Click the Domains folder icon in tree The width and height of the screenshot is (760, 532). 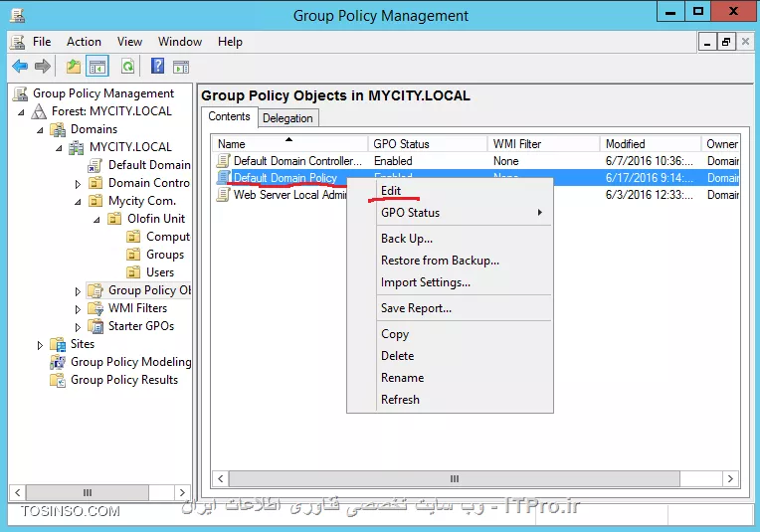click(x=58, y=129)
